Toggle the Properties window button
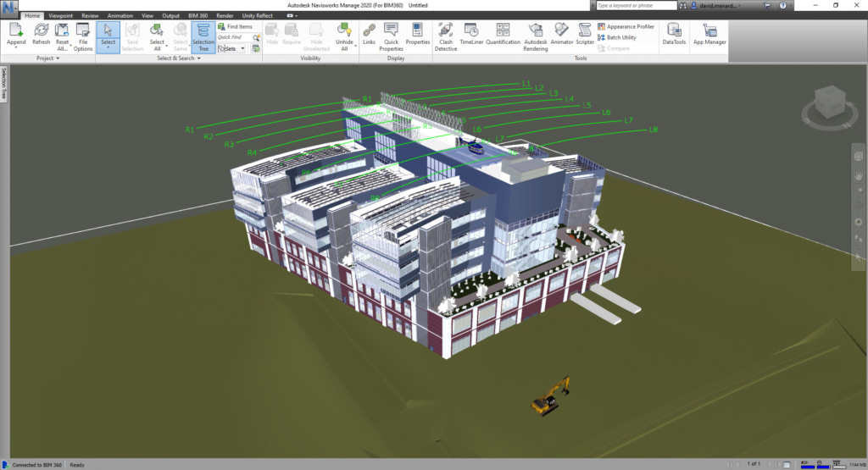The height and width of the screenshot is (470, 868). (x=417, y=34)
